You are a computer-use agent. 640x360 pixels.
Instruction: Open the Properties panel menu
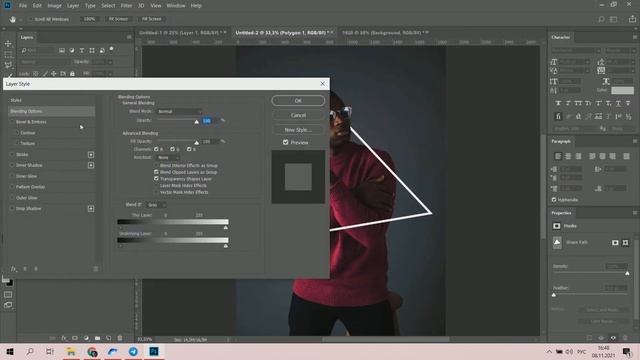635,213
